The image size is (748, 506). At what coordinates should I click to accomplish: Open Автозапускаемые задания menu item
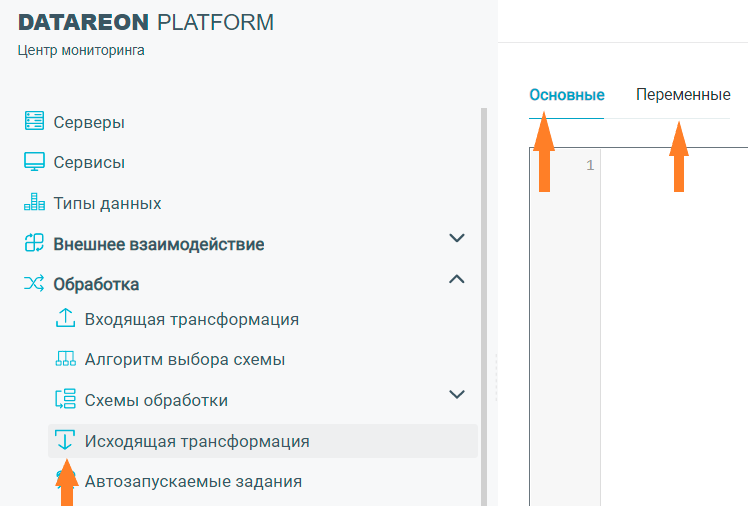192,481
